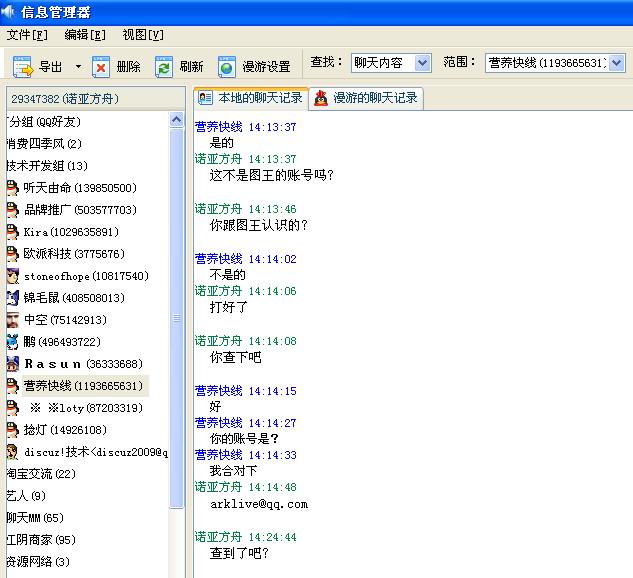The height and width of the screenshot is (578, 633).
Task: Expand the 艺人(9) group
Action: tap(26, 496)
